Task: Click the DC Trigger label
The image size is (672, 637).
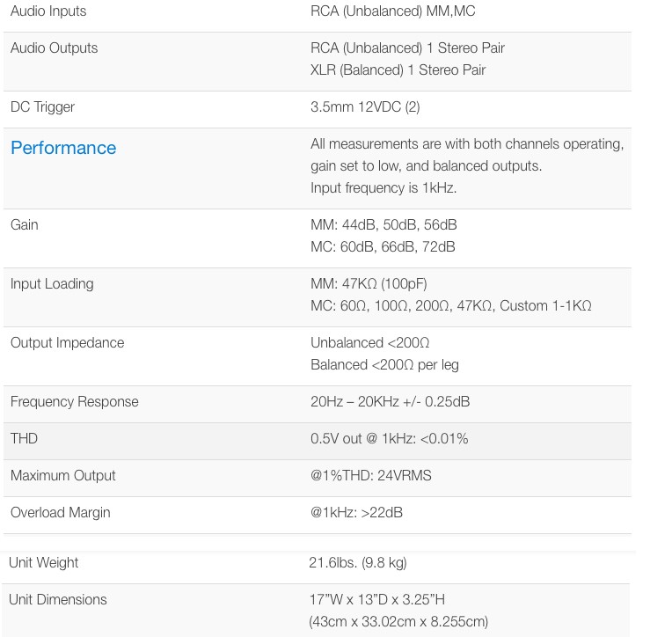Action: [x=42, y=107]
